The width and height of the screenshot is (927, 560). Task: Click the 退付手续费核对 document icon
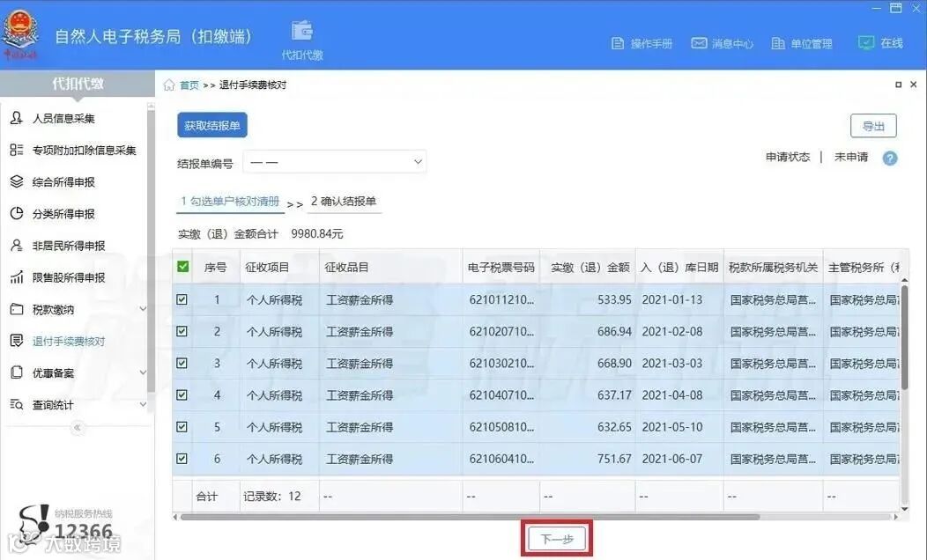coord(17,341)
